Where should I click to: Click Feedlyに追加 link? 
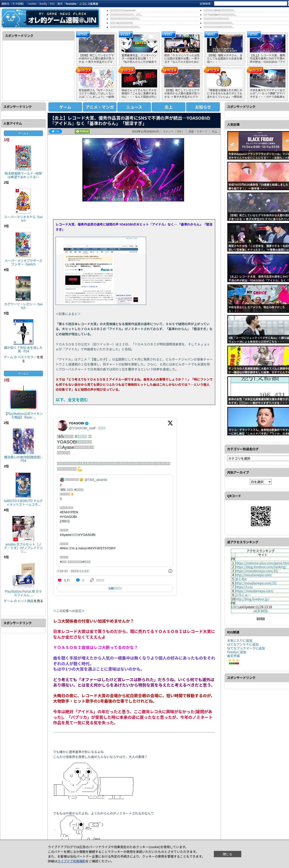click(237, 652)
